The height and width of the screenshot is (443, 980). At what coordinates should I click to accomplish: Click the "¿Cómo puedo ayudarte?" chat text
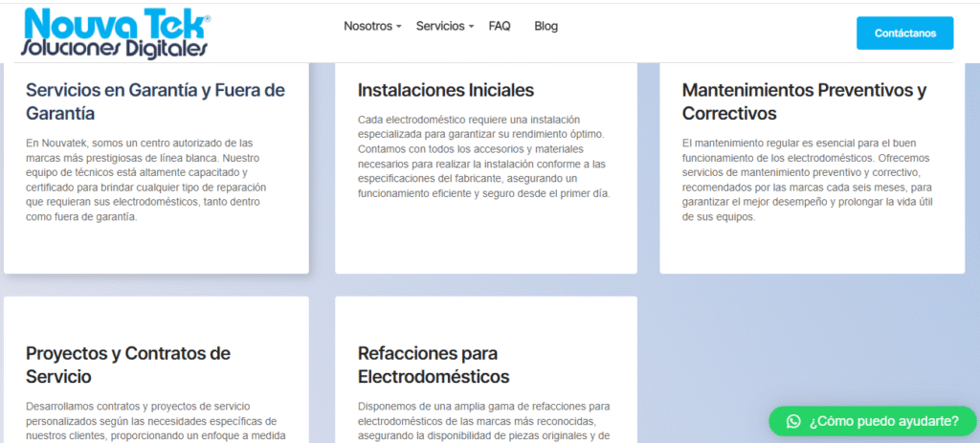point(883,421)
